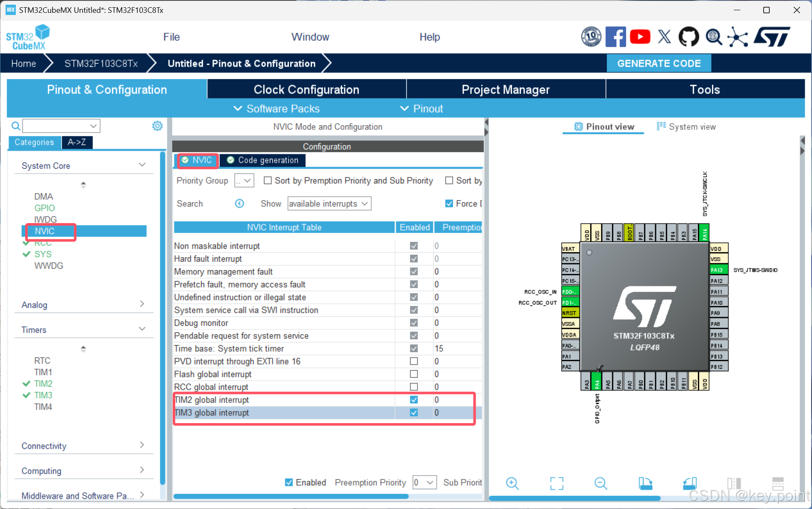The width and height of the screenshot is (812, 509).
Task: Click the pinout view horizontal scrollbar
Action: click(x=574, y=498)
